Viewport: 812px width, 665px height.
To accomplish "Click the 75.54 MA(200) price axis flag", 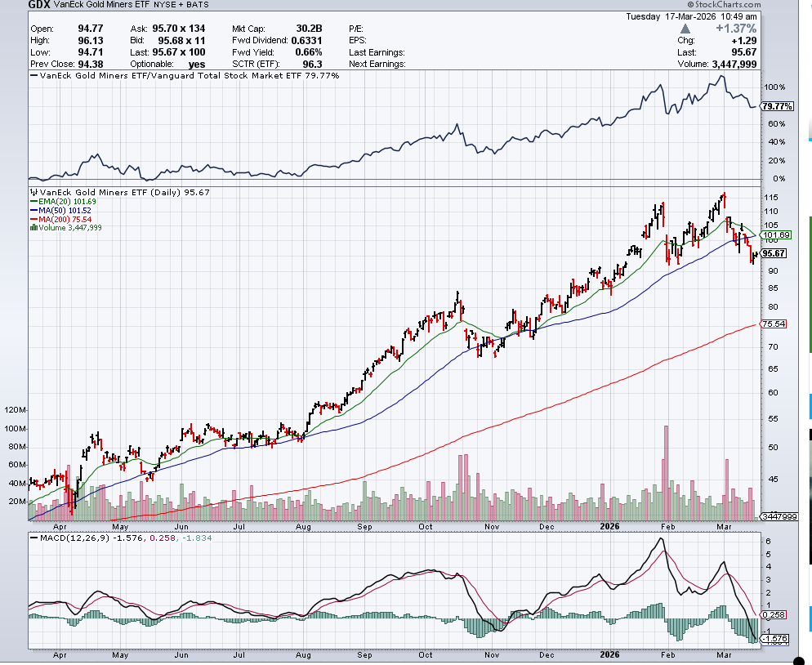I will (773, 324).
